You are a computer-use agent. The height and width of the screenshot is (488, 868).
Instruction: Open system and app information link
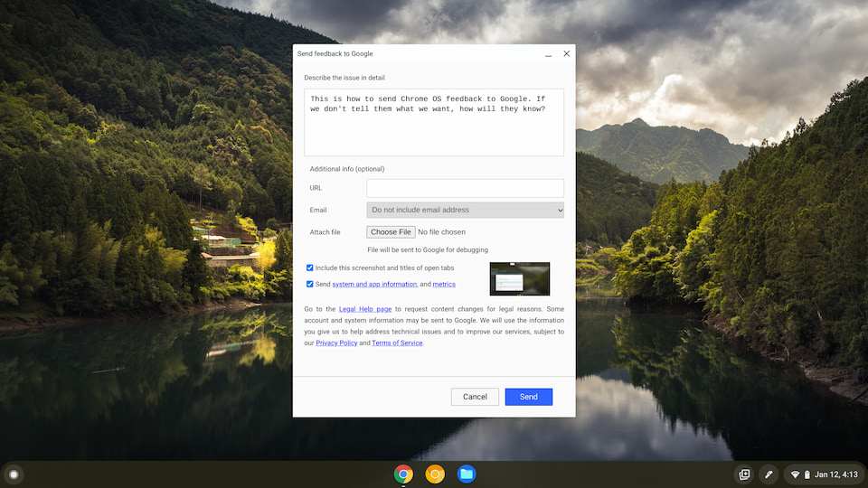(374, 285)
